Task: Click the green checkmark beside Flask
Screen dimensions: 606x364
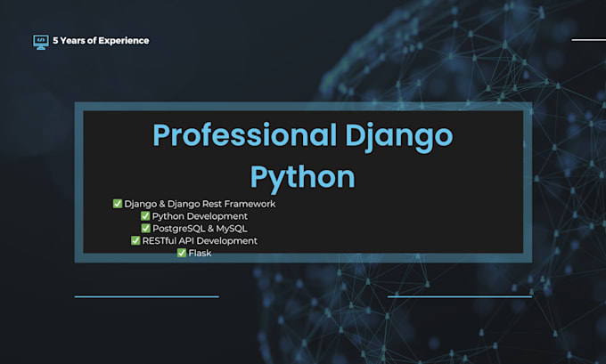Action: click(182, 253)
